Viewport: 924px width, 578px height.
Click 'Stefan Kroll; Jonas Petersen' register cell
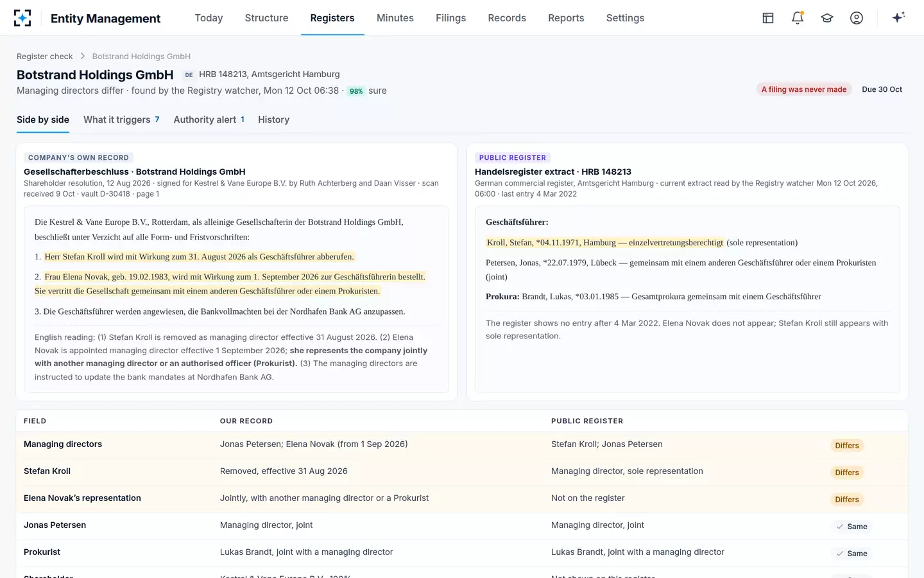[607, 444]
